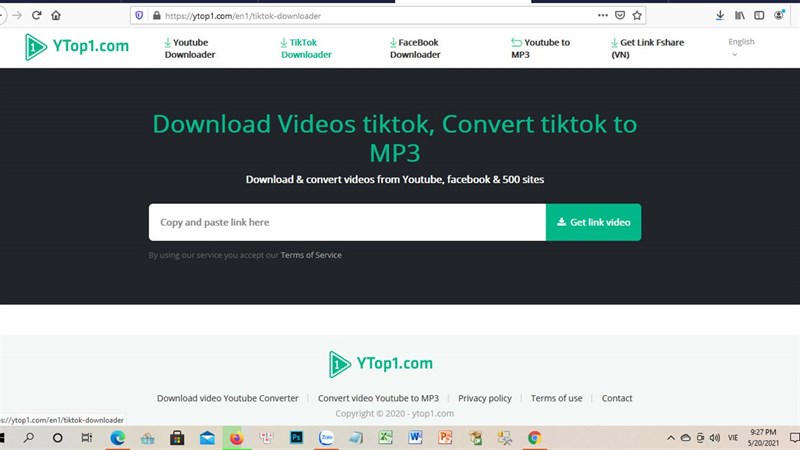800x450 pixels.
Task: Click the paste link input field
Action: pos(347,222)
